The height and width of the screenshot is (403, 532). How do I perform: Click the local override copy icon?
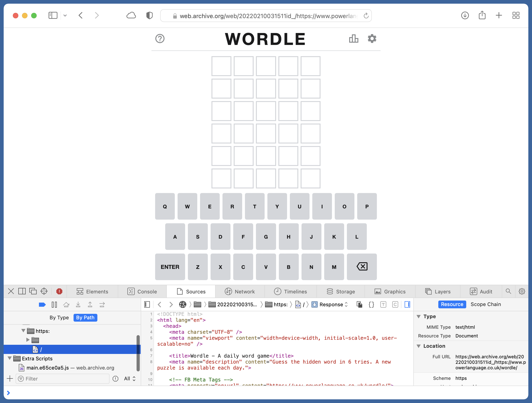coord(359,304)
